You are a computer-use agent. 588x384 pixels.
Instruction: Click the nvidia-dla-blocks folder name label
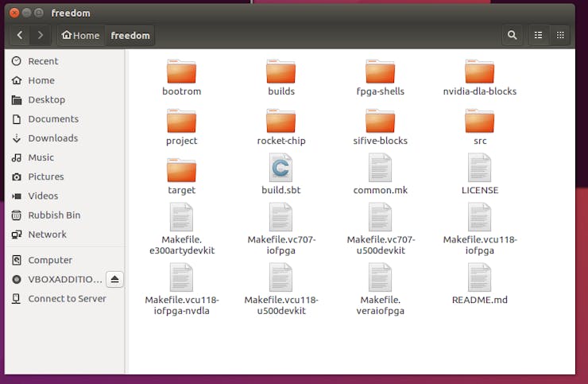pos(480,91)
